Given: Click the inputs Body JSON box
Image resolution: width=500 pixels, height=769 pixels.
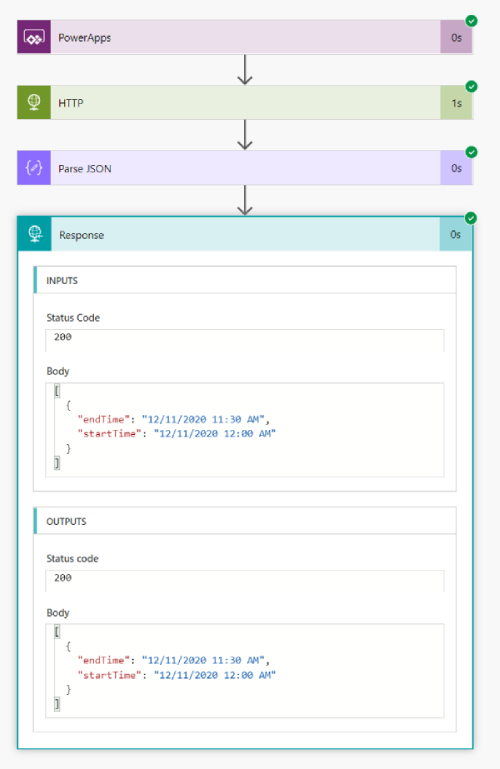Looking at the screenshot, I should click(x=245, y=430).
